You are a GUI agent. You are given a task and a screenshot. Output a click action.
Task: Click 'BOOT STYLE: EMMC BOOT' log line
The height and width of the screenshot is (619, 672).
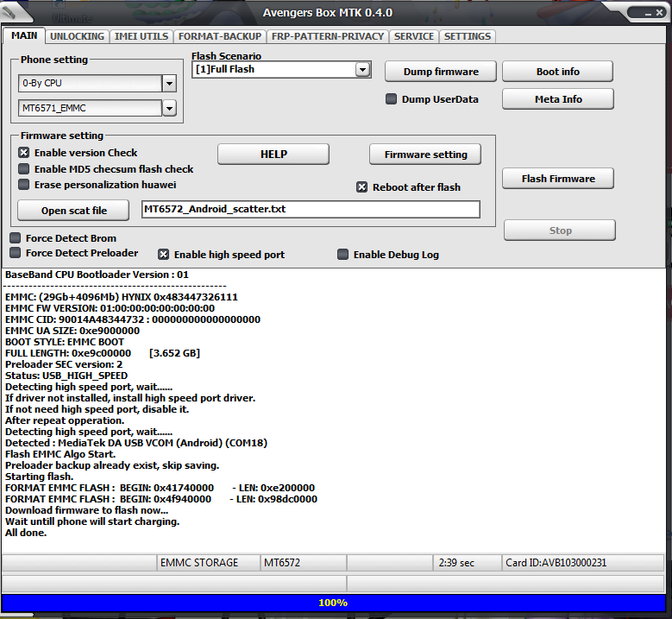[x=65, y=342]
